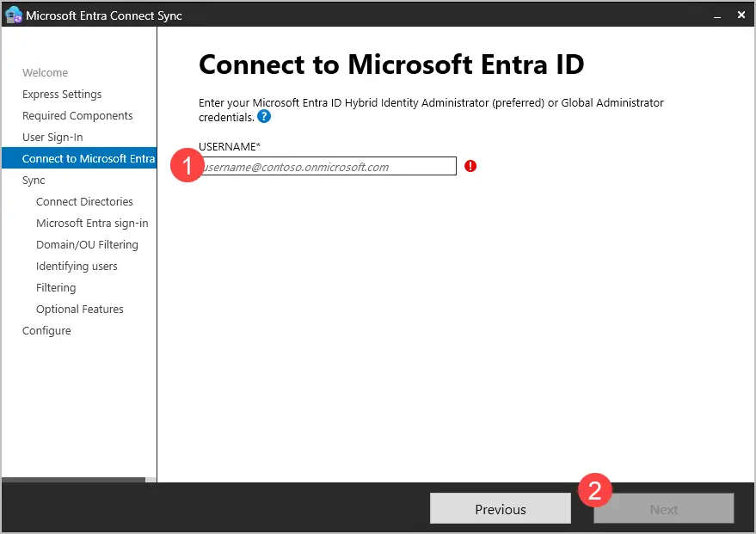Image resolution: width=756 pixels, height=534 pixels.
Task: Focus the USERNAME input field
Action: coord(327,166)
